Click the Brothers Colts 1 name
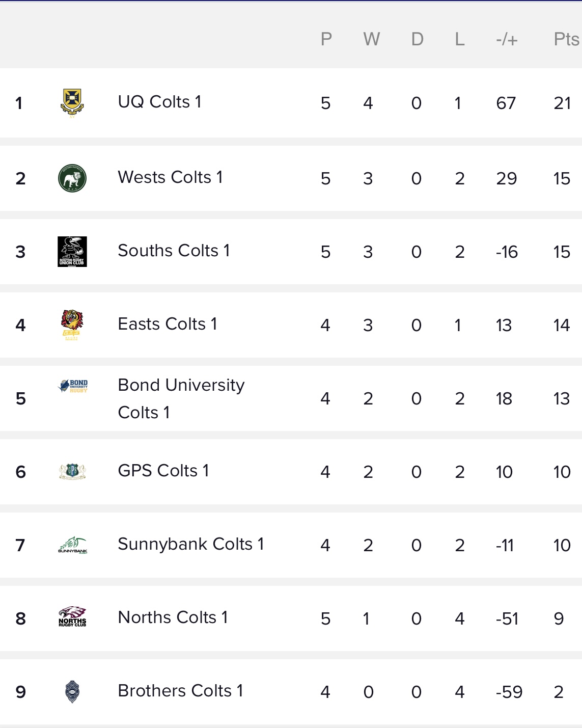The image size is (582, 728). (x=180, y=691)
